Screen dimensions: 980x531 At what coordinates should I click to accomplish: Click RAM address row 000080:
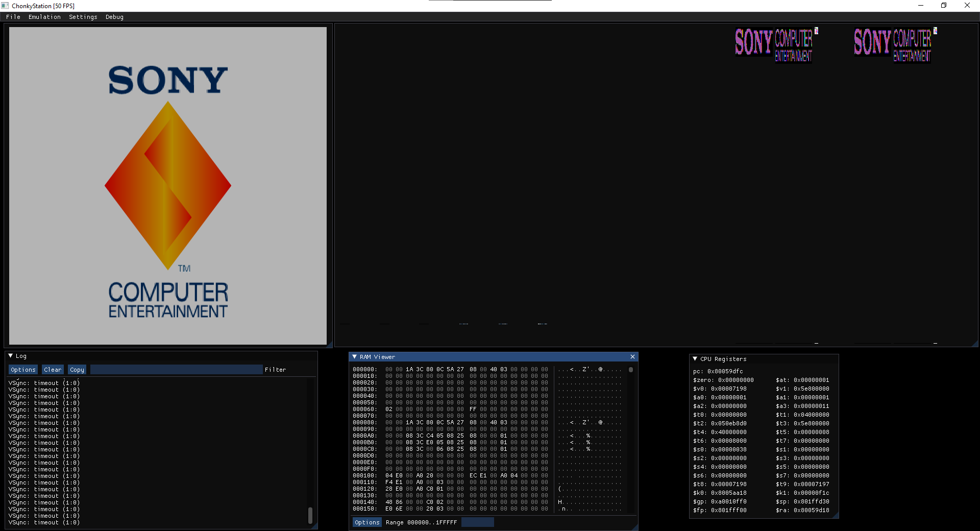click(x=364, y=422)
